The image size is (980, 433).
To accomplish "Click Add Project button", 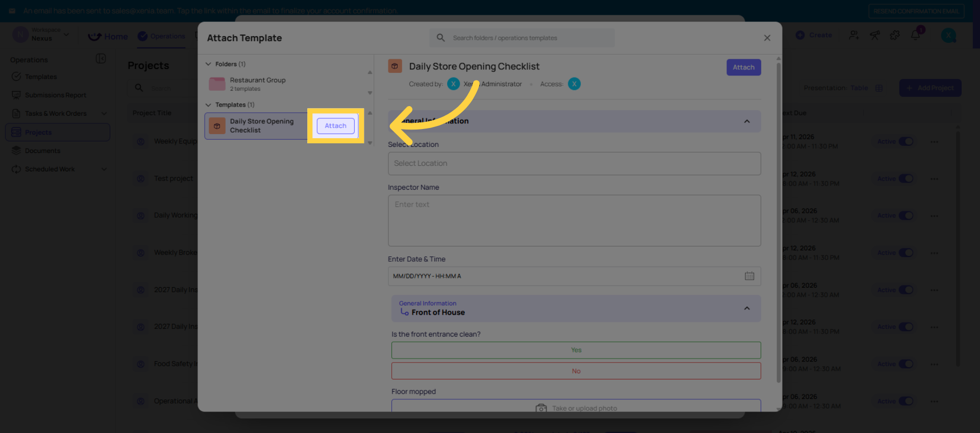I will [930, 88].
